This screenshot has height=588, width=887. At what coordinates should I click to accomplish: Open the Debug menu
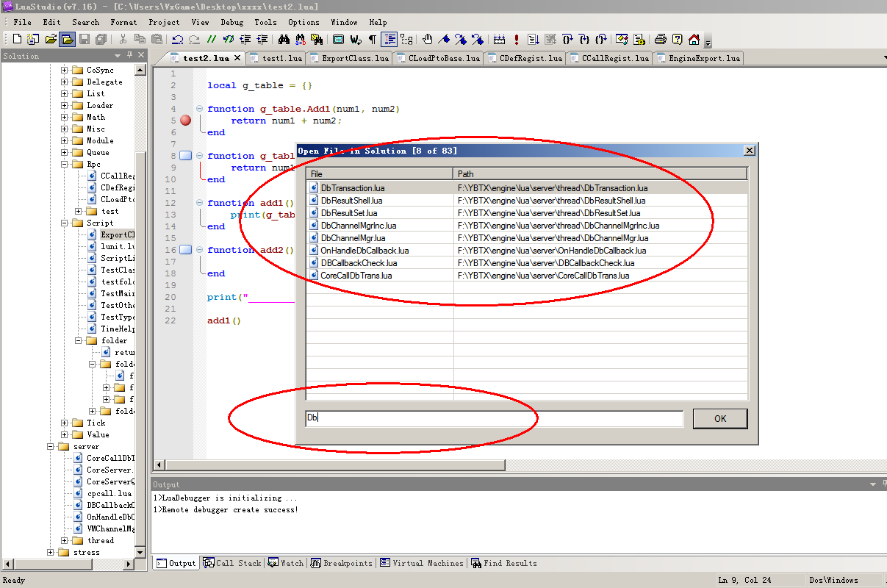[231, 22]
